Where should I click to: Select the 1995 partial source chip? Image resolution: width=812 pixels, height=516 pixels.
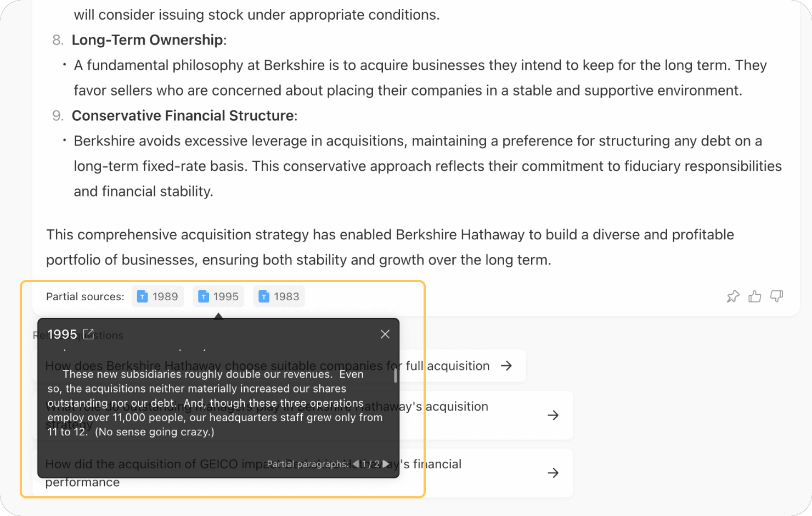(218, 296)
